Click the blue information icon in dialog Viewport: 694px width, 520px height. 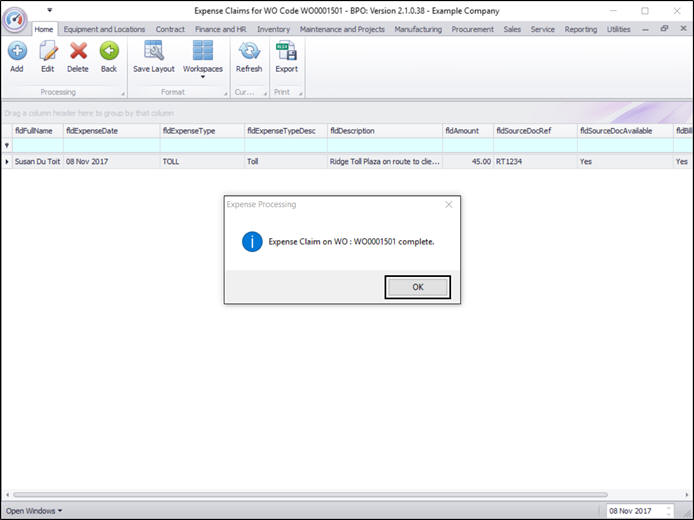pyautogui.click(x=252, y=242)
